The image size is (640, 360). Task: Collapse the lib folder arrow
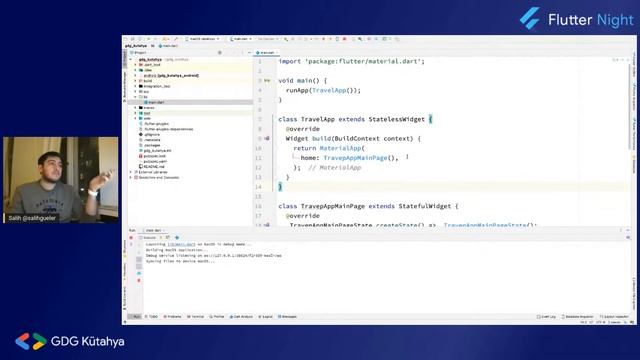point(136,97)
